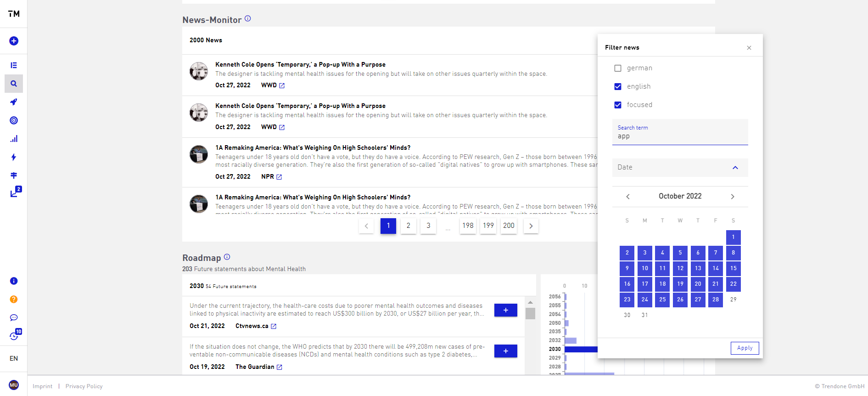Select October 20 in calendar
The height and width of the screenshot is (396, 868).
click(698, 284)
